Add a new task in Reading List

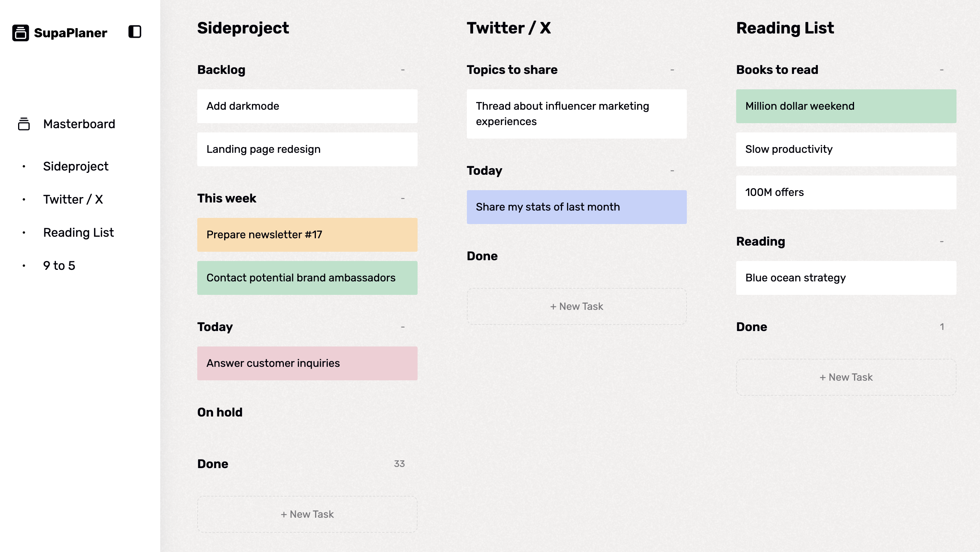pos(846,377)
